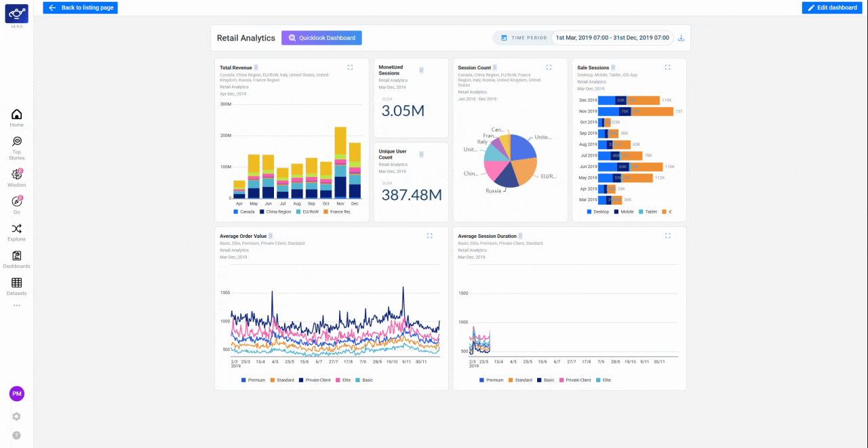The width and height of the screenshot is (868, 448).
Task: Open settings gear in sidebar
Action: [16, 416]
